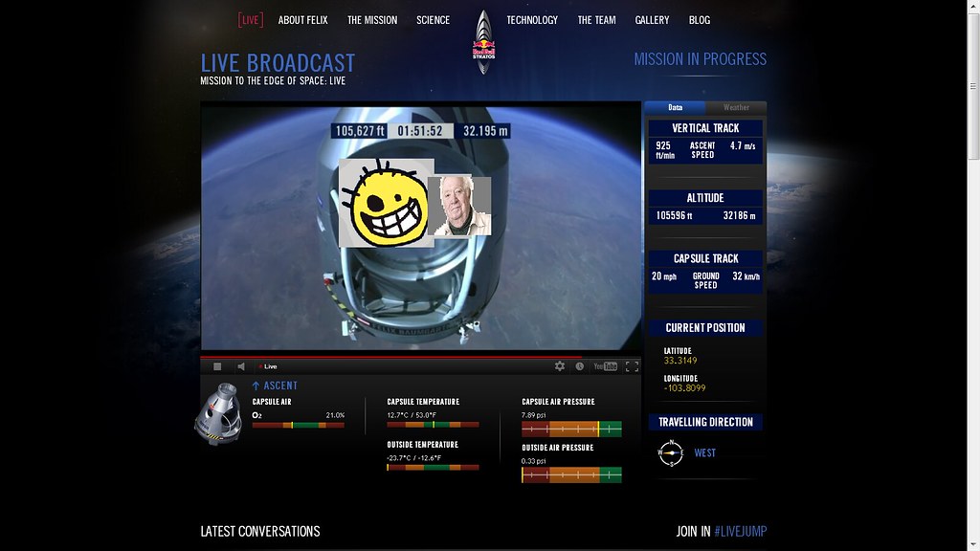Enter fullscreen video mode

[x=632, y=366]
